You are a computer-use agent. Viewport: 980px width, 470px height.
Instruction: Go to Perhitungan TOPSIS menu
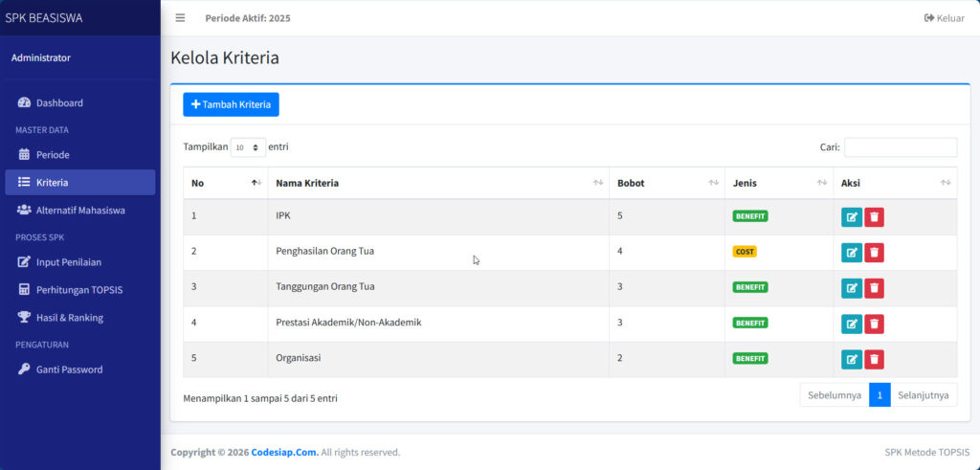(78, 290)
